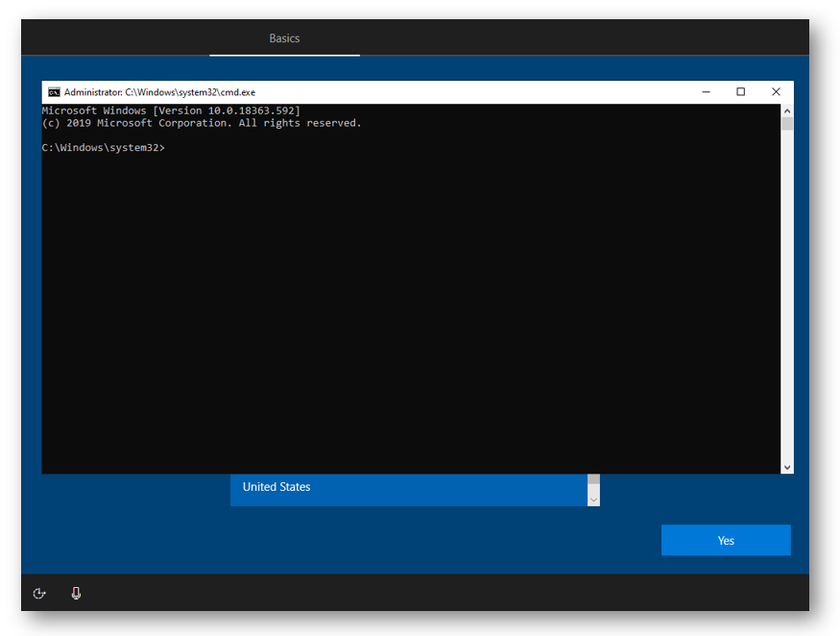Click the console vertical scrollbar thumb
840x636 pixels.
[x=787, y=123]
